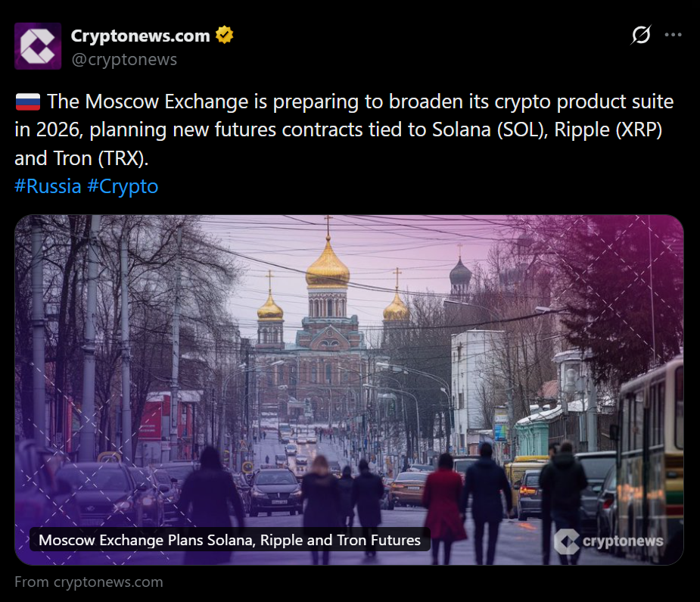Open the Cryptonews.com display name
The width and height of the screenshot is (700, 602).
tap(140, 36)
